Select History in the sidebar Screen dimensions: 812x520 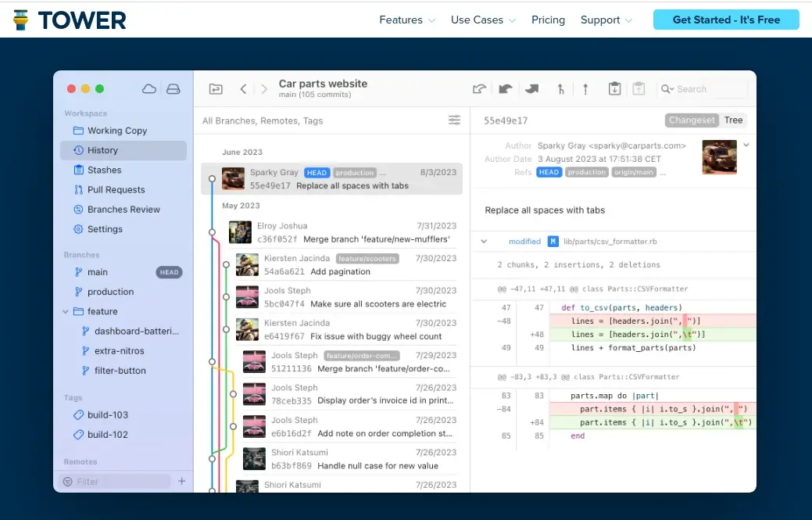(101, 150)
